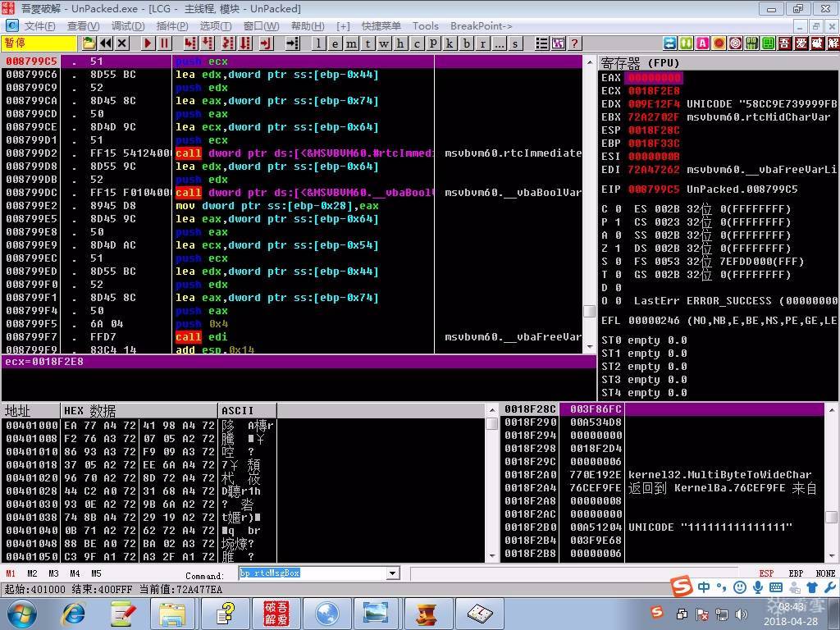
Task: Show Call stack with the k button
Action: point(450,43)
